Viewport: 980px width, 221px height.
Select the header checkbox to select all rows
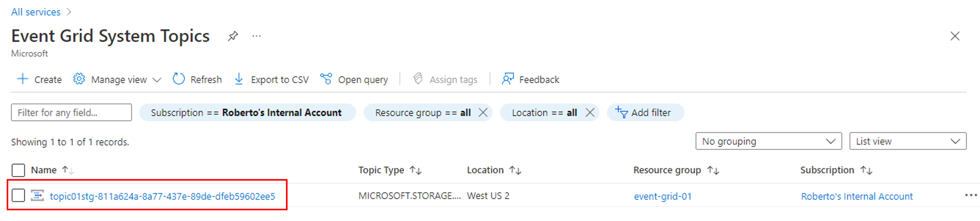18,170
